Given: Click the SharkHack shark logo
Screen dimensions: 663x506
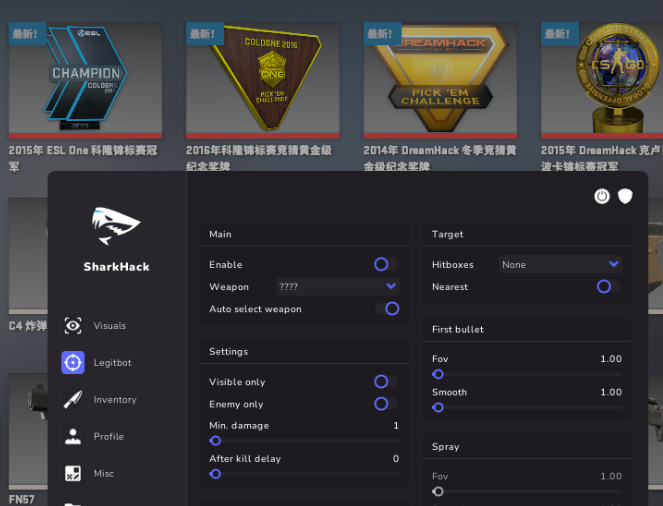Looking at the screenshot, I should tap(116, 226).
